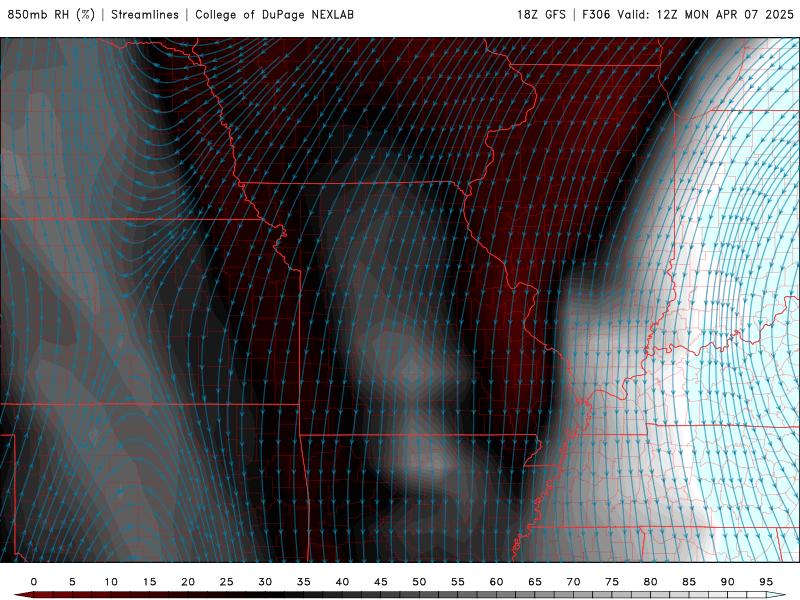800x600 pixels.
Task: Click the "75" color scale label
Action: pos(612,582)
